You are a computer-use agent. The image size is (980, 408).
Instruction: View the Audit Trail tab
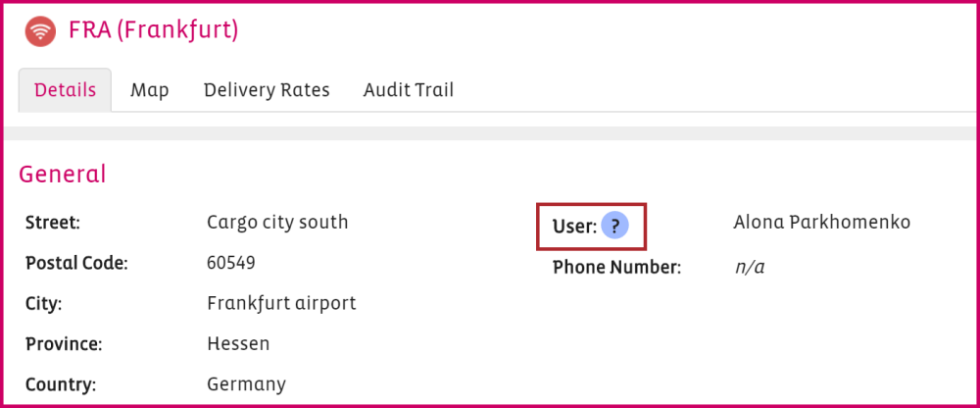pyautogui.click(x=409, y=90)
